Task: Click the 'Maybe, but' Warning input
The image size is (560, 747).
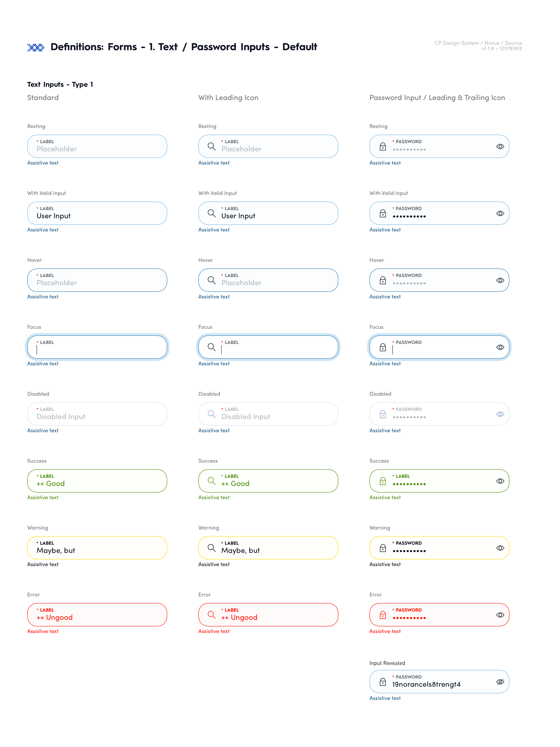Action: tap(97, 548)
